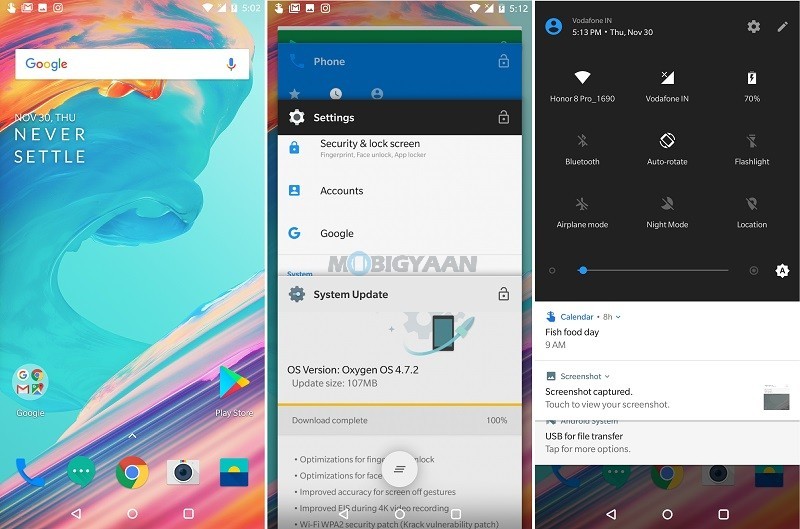Open the Phone app's contacts tab
Image resolution: width=800 pixels, height=529 pixels.
[x=377, y=93]
